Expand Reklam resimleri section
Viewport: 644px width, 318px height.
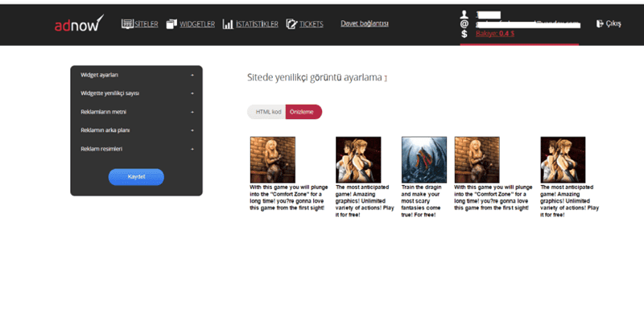pos(137,149)
